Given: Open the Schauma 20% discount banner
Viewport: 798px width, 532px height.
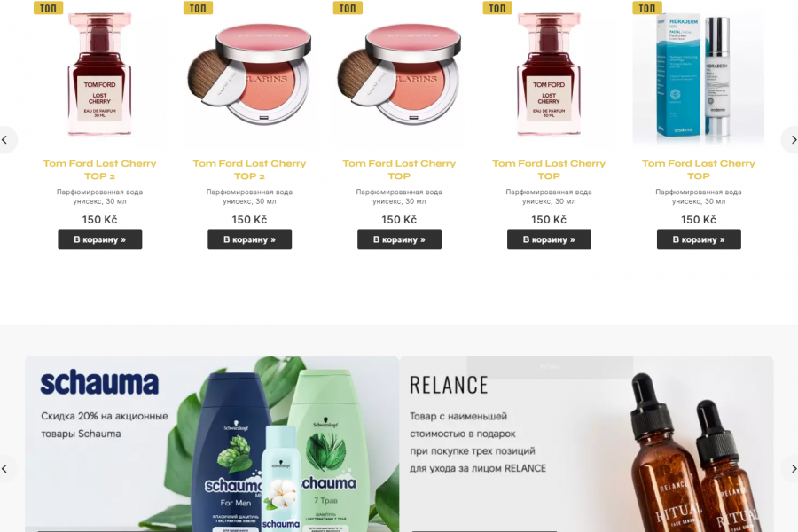Looking at the screenshot, I should 212,444.
